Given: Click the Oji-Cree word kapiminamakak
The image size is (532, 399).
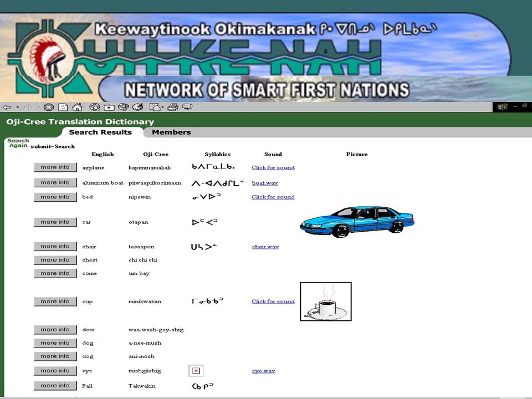Looking at the screenshot, I should coord(150,167).
